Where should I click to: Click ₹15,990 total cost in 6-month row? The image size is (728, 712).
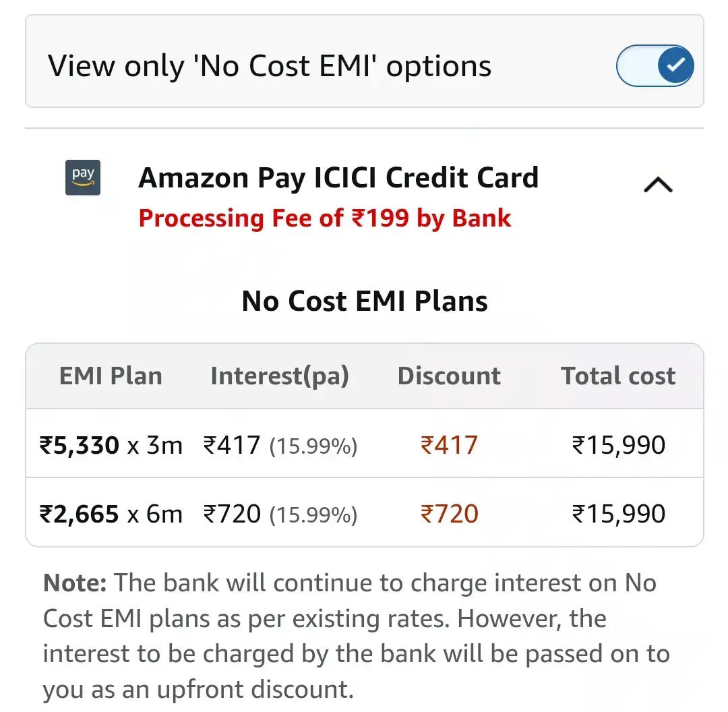tap(618, 514)
